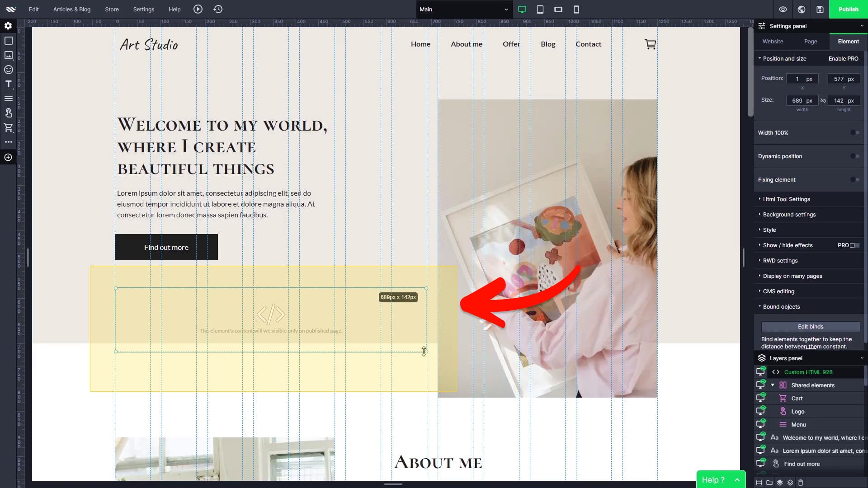Collapse the Shared elements layer group
This screenshot has height=488, width=868.
(x=773, y=385)
